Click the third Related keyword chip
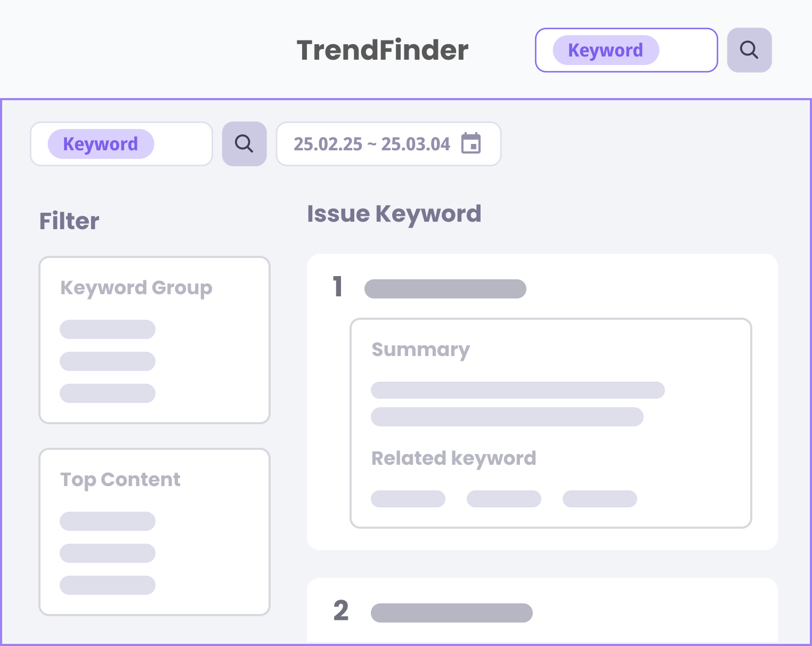 tap(600, 499)
